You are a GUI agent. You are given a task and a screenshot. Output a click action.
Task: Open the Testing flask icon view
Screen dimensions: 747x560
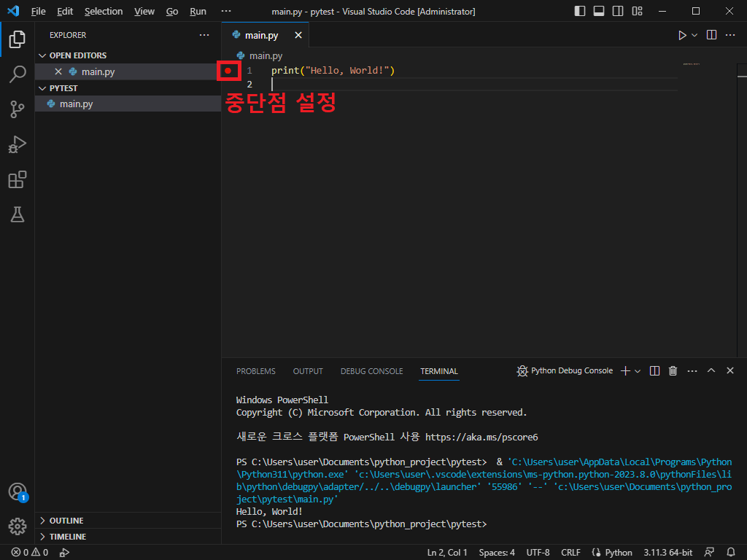pos(18,214)
